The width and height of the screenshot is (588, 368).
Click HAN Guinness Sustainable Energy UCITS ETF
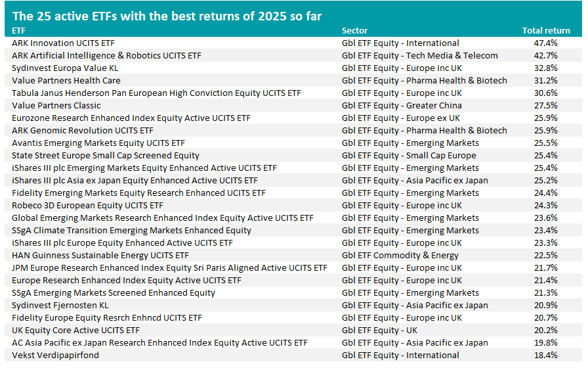pos(100,255)
